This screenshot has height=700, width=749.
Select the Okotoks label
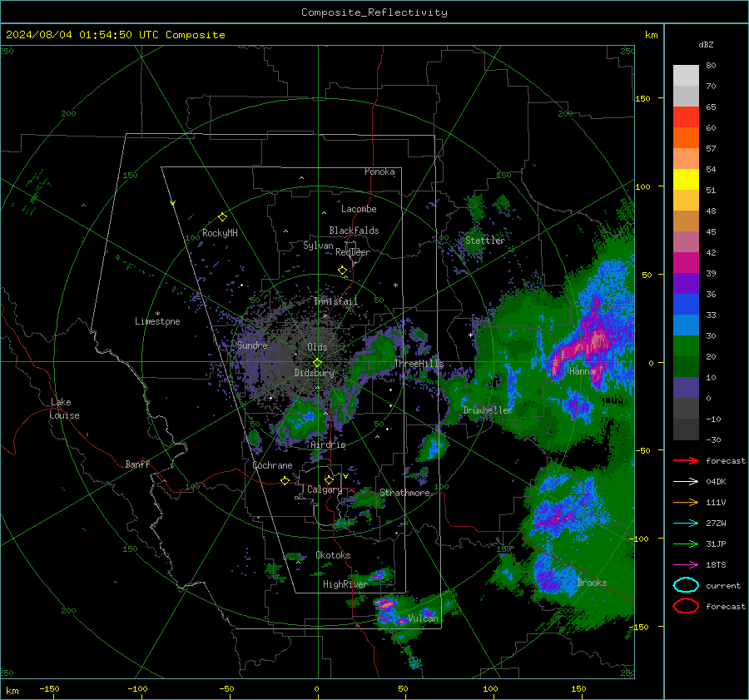click(333, 555)
